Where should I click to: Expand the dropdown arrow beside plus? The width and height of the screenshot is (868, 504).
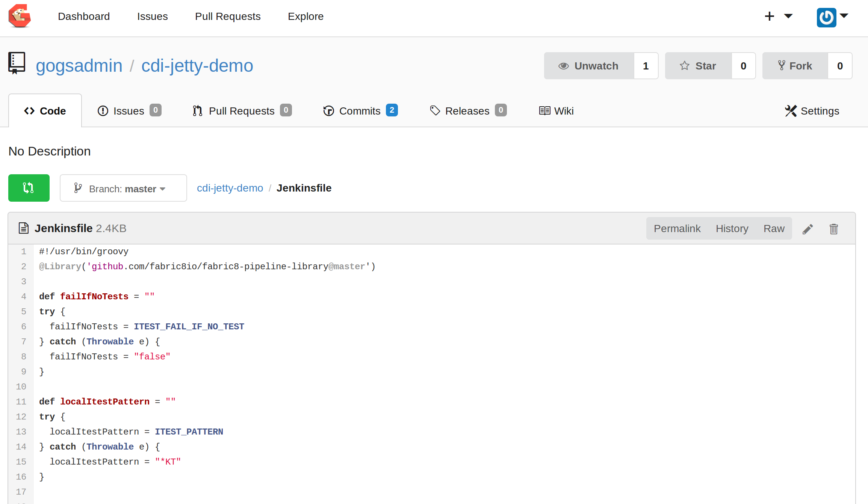pos(788,16)
